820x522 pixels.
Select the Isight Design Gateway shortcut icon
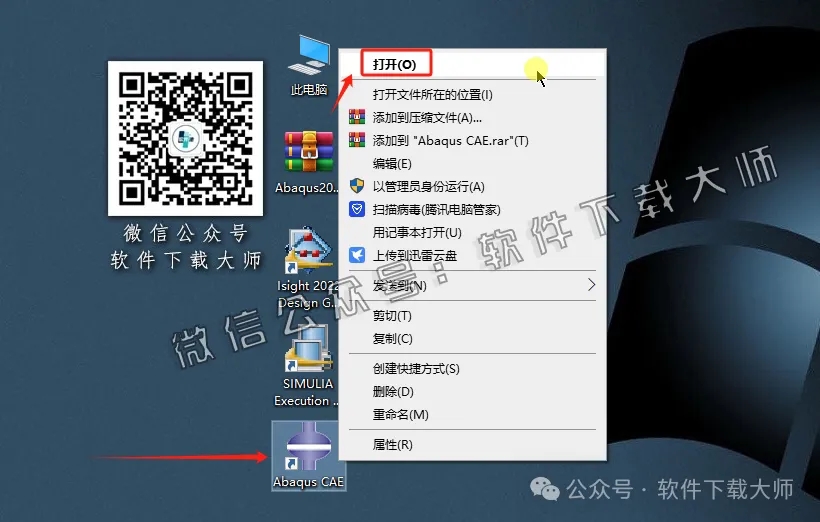click(308, 251)
